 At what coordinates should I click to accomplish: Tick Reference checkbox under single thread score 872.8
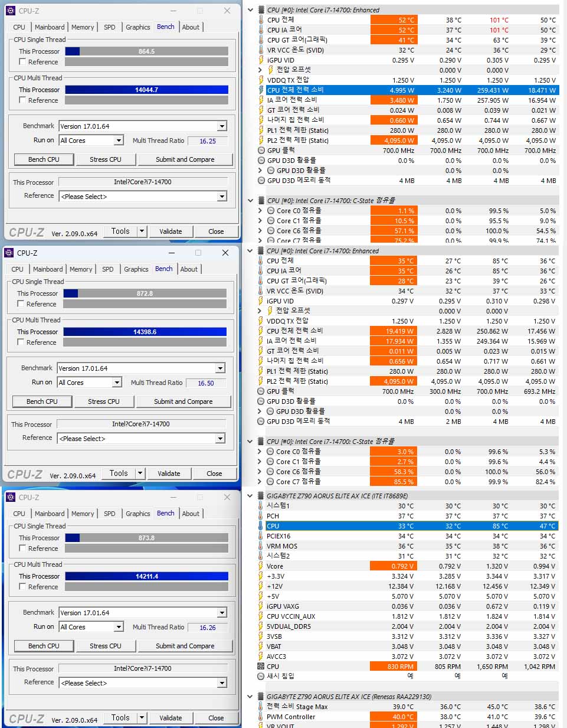click(x=21, y=304)
